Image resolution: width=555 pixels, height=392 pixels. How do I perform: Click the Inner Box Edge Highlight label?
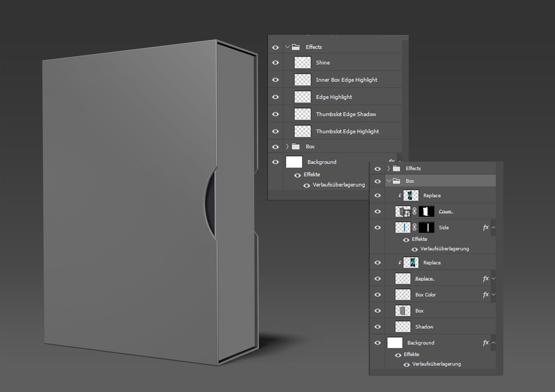tap(347, 80)
